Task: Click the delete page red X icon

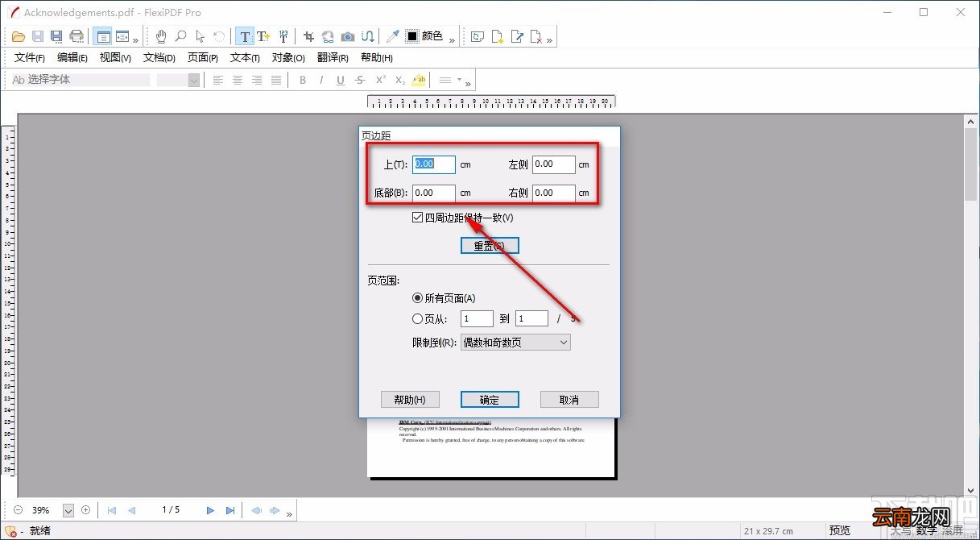Action: click(535, 36)
